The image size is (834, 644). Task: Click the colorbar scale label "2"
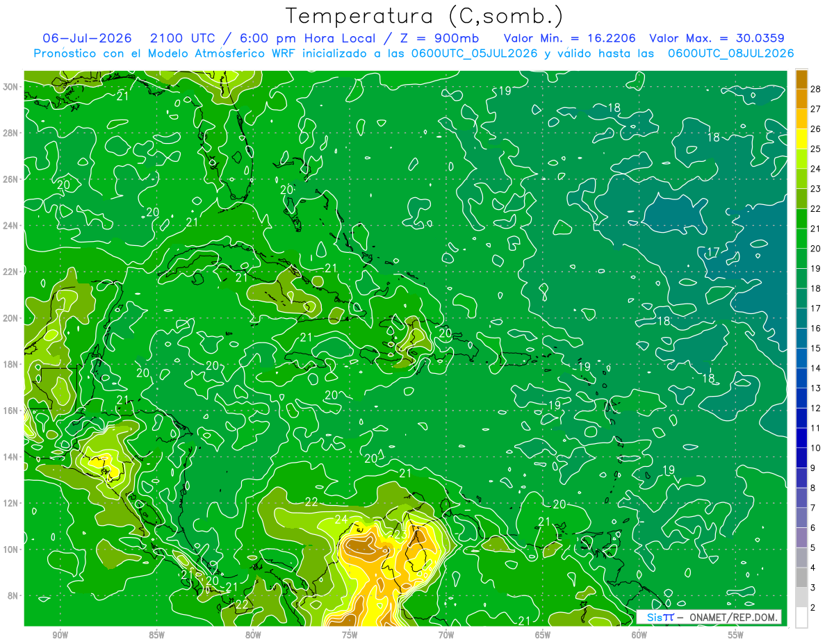pos(814,607)
